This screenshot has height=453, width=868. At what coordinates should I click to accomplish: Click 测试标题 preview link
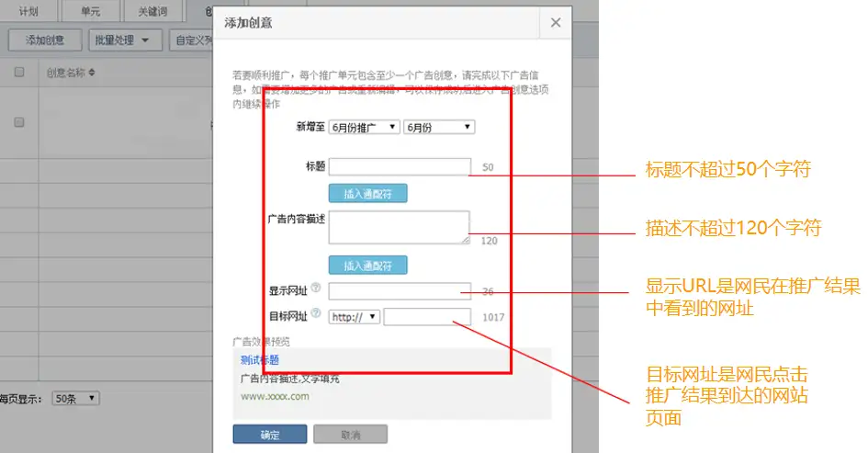coord(260,360)
